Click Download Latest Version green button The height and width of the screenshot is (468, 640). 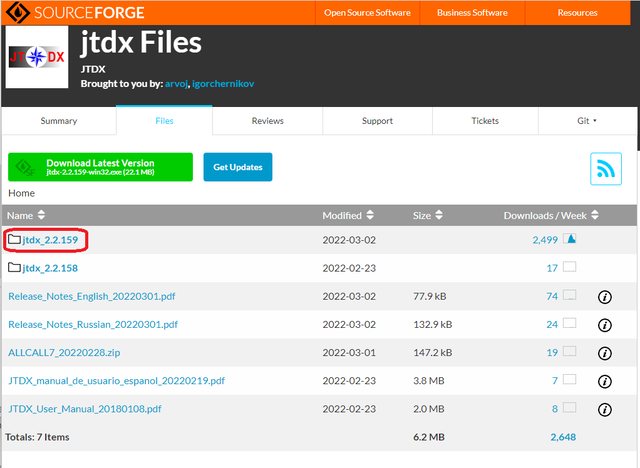tap(100, 167)
